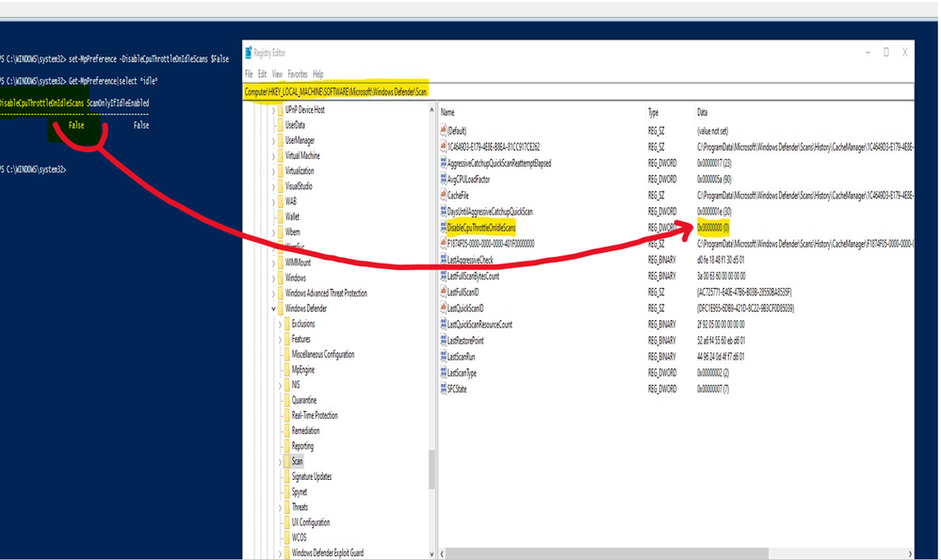This screenshot has height=560, width=941.
Task: Click the tree pane scroll up arrow
Action: 431,110
